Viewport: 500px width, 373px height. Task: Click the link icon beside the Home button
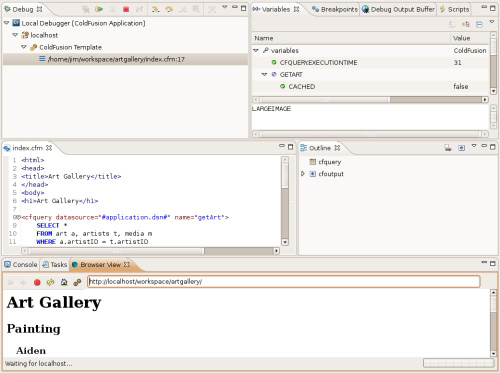pos(77,282)
